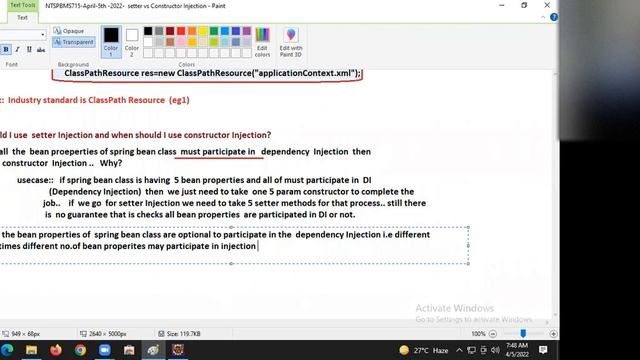Open the weather widget 27°C Haze

coord(424,350)
